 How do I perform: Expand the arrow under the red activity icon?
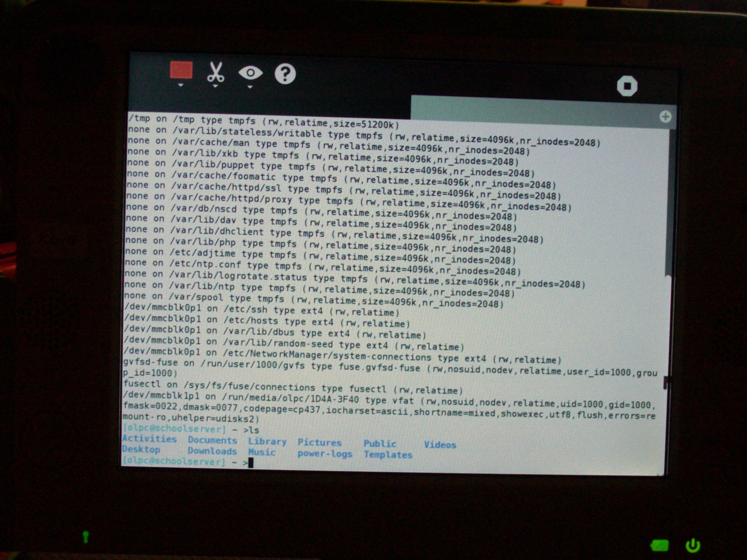(x=181, y=85)
